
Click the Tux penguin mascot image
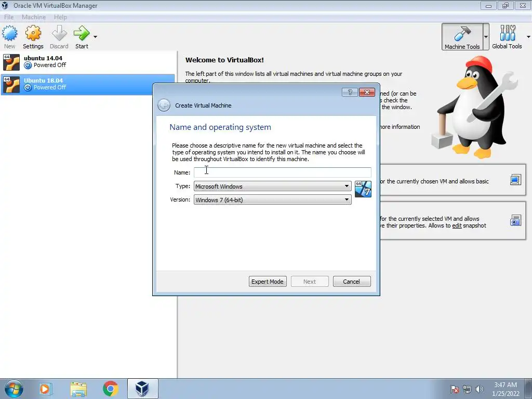pos(475,107)
